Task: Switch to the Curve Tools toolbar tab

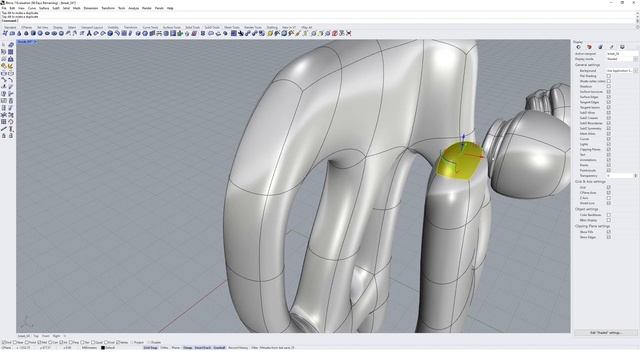Action: tap(150, 27)
